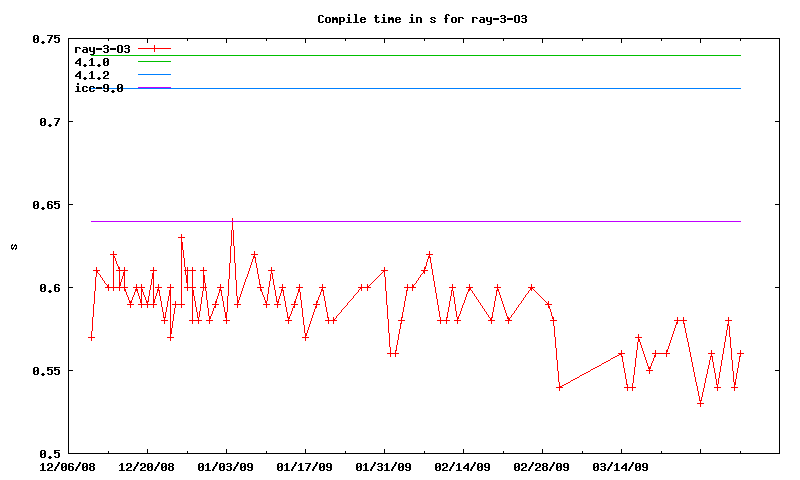Select the ray-3-03 legend label
This screenshot has height=480, width=800.
[x=102, y=48]
